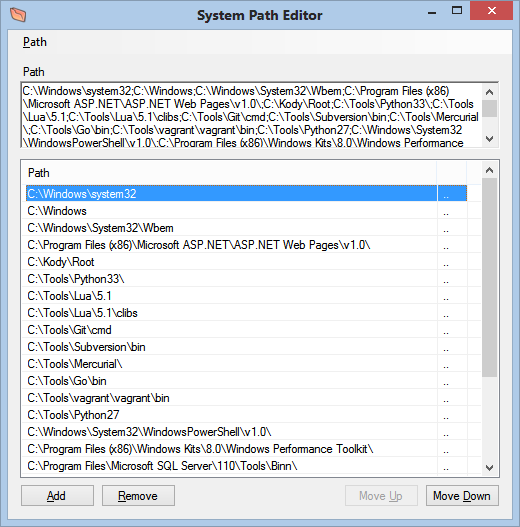Click the path list scroll up arrow
Image resolution: width=520 pixels, height=527 pixels.
489,170
